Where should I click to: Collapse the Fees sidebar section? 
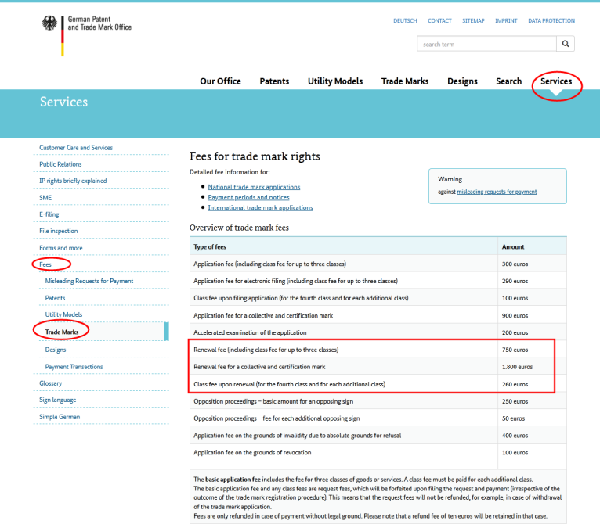(46, 264)
